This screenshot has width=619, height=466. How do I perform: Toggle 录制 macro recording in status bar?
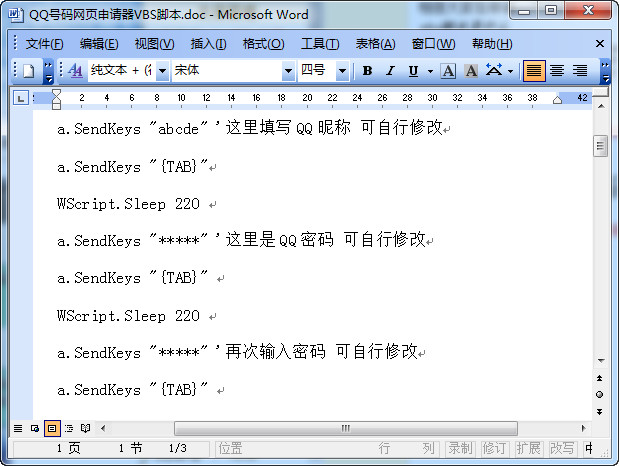pyautogui.click(x=460, y=448)
